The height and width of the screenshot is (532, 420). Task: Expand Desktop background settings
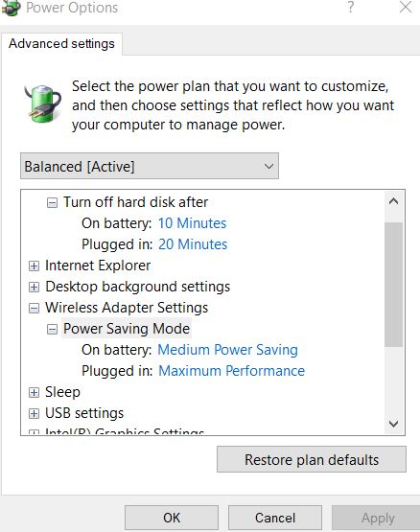point(34,287)
